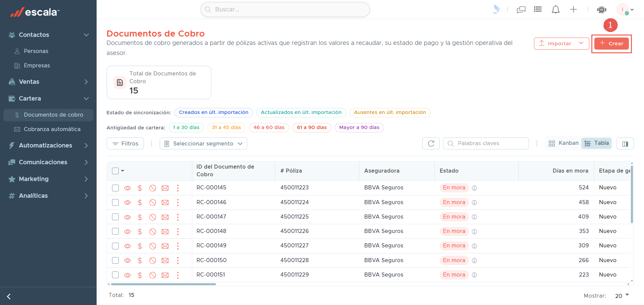The height and width of the screenshot is (305, 644).
Task: Filter by Mayor a 90 días aging
Action: coord(359,127)
